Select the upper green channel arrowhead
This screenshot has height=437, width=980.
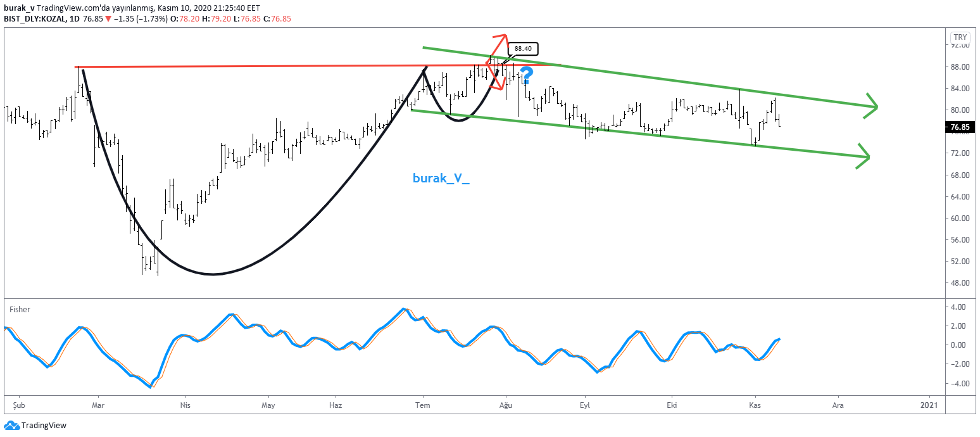point(872,105)
